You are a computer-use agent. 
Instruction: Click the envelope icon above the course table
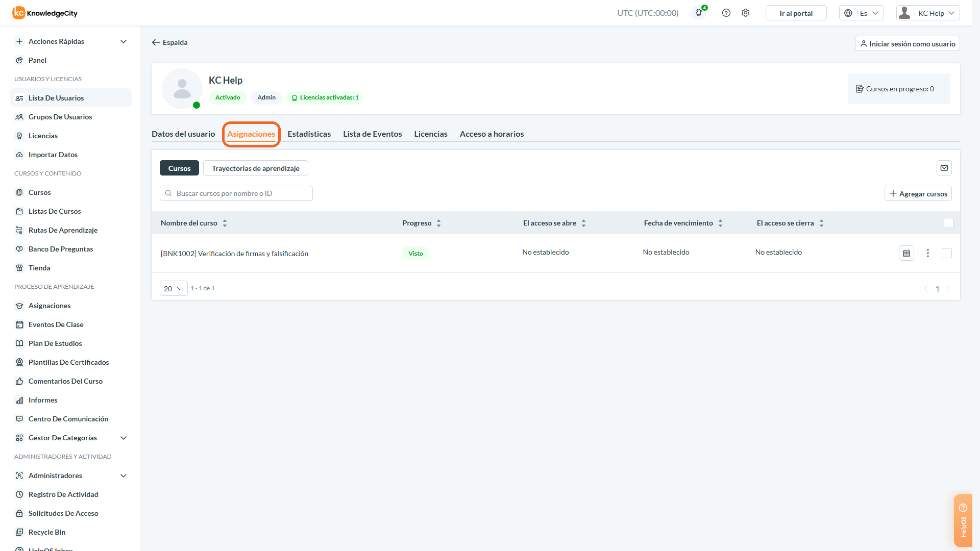click(x=944, y=168)
